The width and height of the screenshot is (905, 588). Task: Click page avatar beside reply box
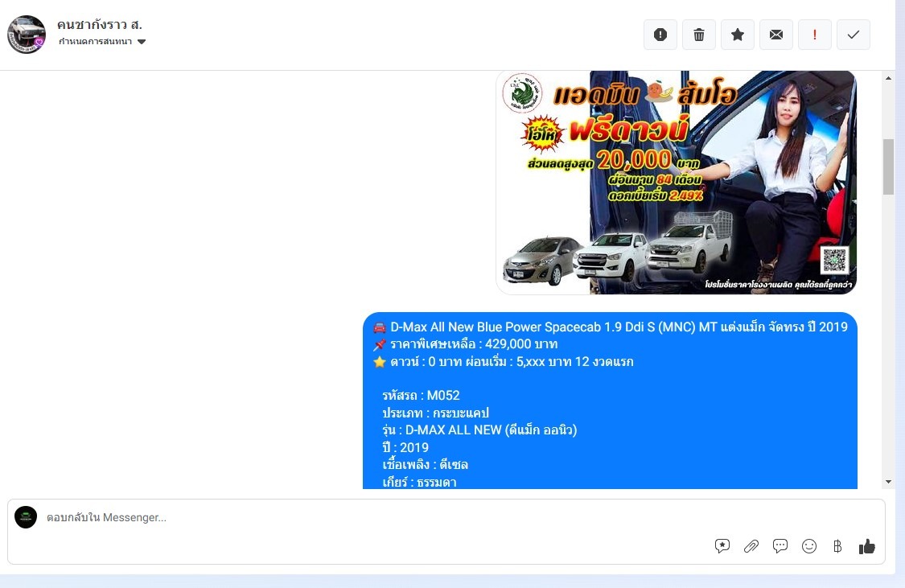click(x=26, y=517)
